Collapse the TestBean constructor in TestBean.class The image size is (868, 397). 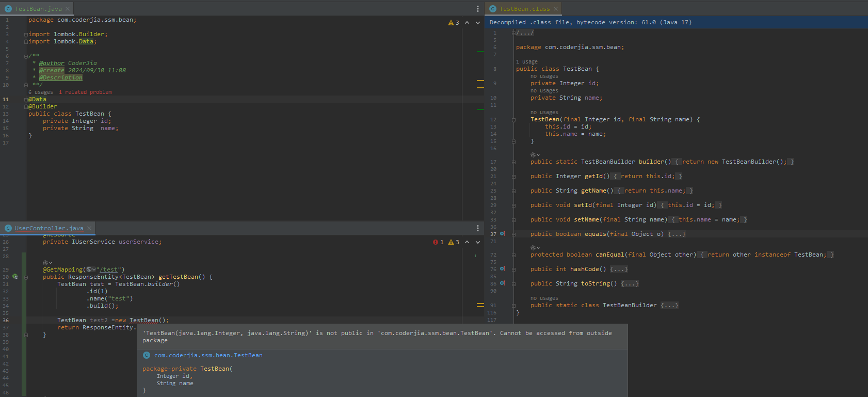pos(513,120)
